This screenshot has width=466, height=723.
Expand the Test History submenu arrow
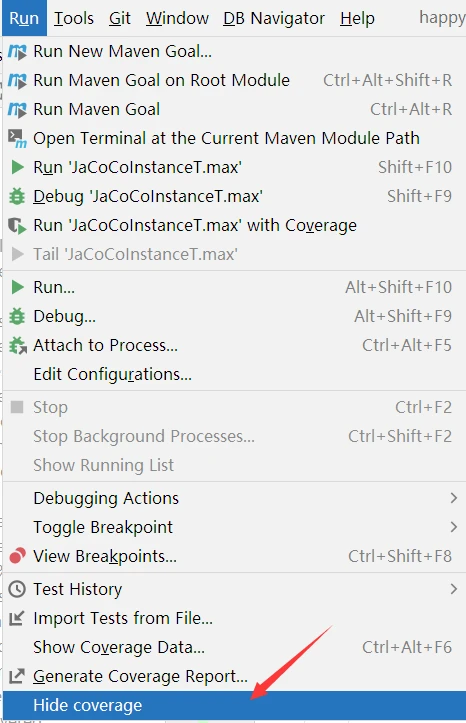point(454,589)
